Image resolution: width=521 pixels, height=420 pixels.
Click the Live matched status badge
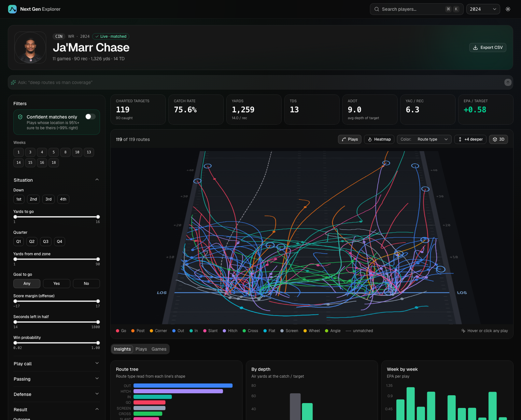[111, 36]
